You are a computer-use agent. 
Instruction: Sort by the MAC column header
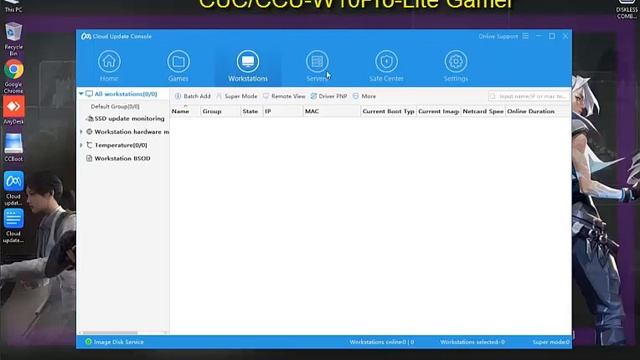point(332,111)
